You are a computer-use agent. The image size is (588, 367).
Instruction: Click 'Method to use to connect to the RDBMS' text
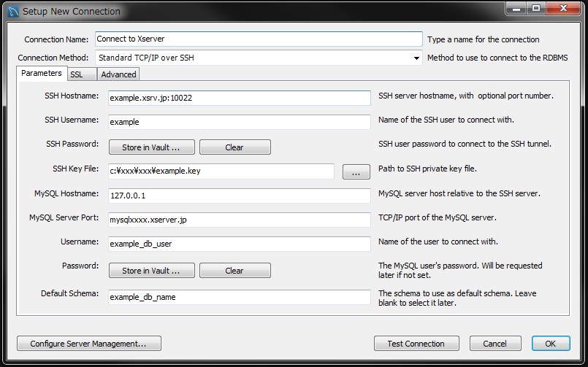[497, 58]
